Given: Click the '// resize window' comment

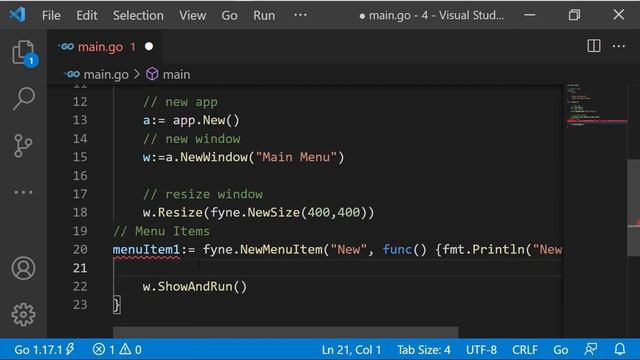Looking at the screenshot, I should pos(203,194).
